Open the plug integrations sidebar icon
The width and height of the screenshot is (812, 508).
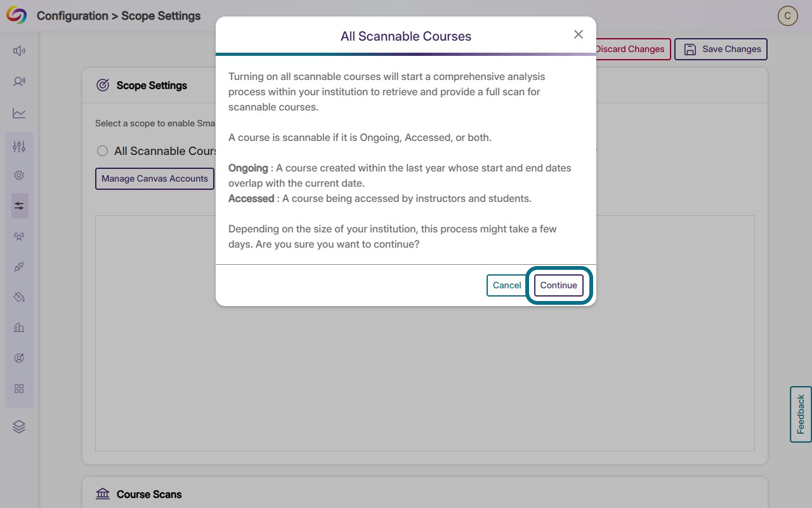point(19,267)
